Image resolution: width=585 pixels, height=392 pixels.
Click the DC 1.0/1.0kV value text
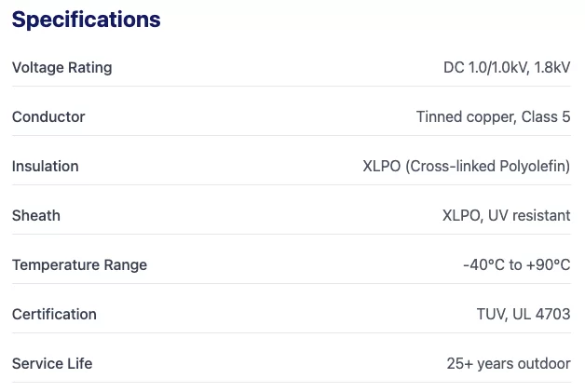coord(482,68)
